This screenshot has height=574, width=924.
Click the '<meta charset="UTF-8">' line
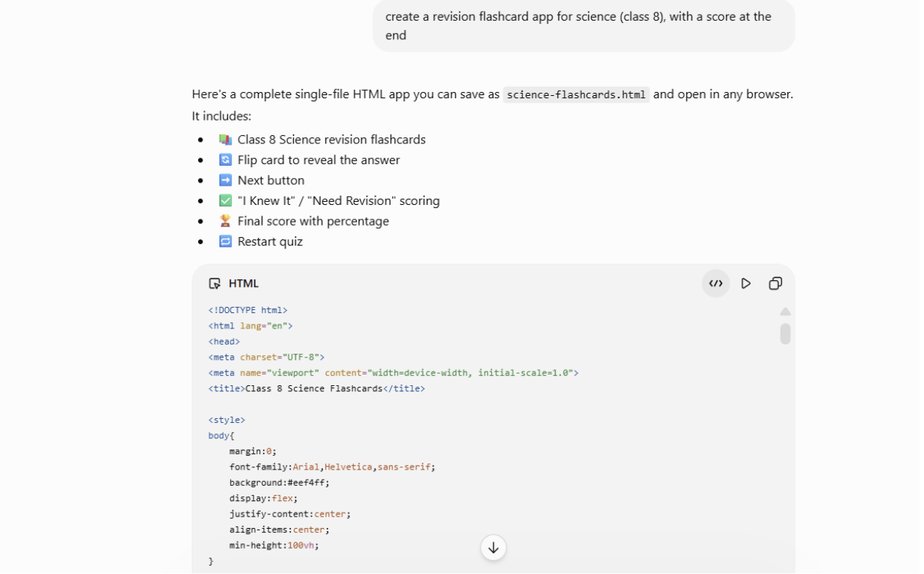[266, 357]
